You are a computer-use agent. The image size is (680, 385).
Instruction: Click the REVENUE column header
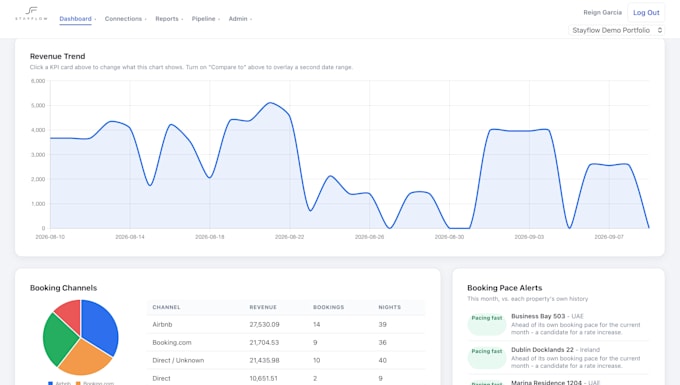pos(263,307)
